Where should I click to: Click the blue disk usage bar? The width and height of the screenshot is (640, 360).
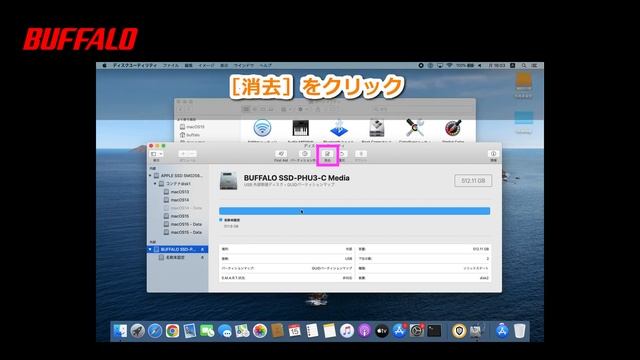coord(354,211)
